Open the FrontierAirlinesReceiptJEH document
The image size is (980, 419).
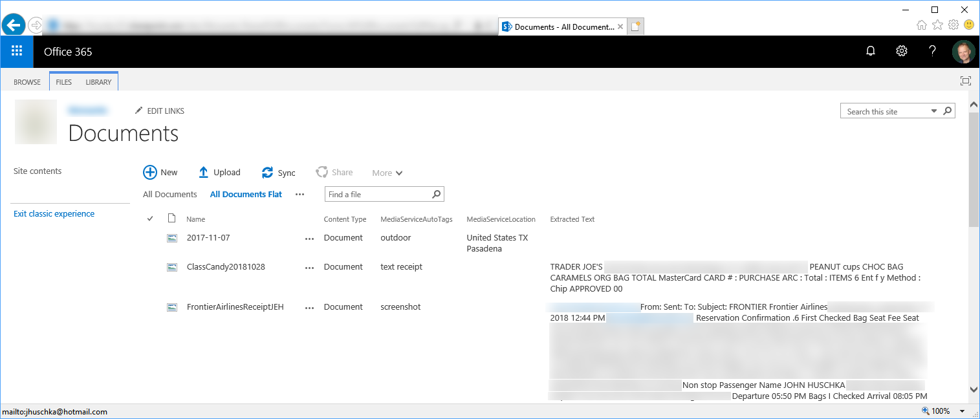pos(235,306)
